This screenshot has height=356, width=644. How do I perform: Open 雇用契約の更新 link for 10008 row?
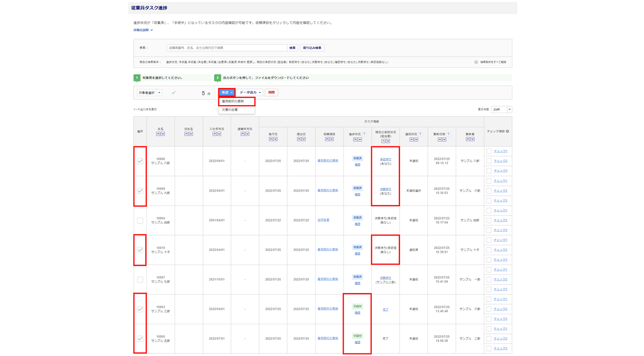[x=328, y=161]
